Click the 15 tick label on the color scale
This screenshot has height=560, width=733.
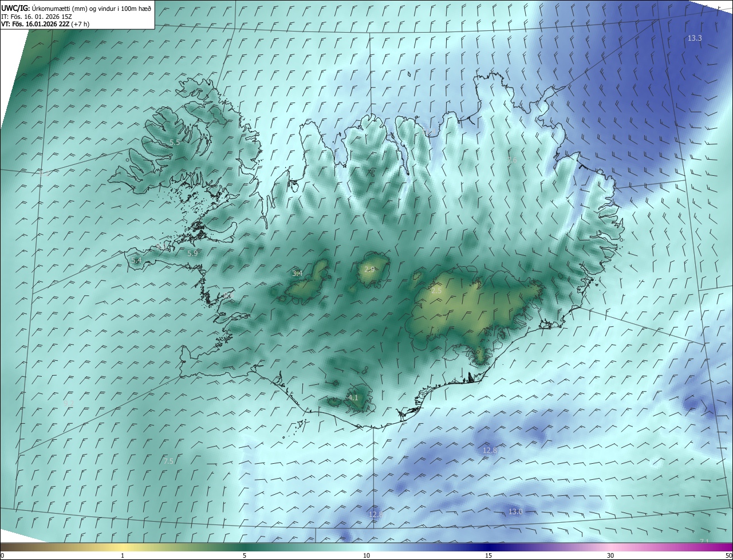tap(488, 555)
